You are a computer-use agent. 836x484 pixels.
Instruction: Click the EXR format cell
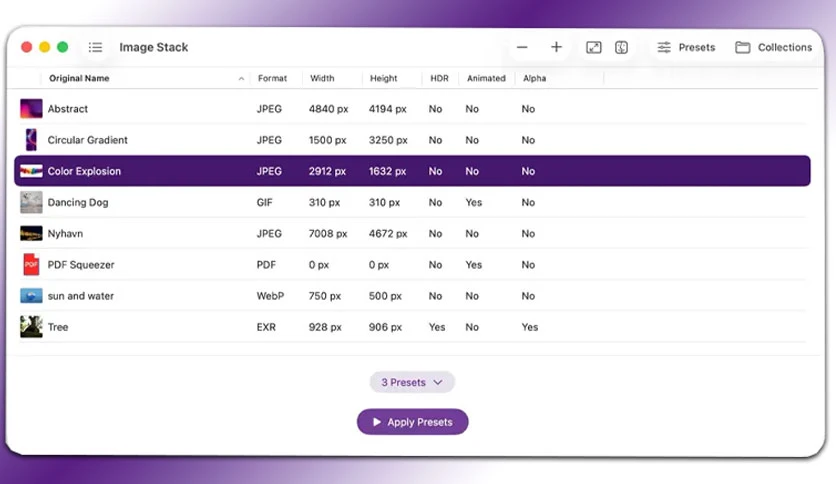click(266, 327)
